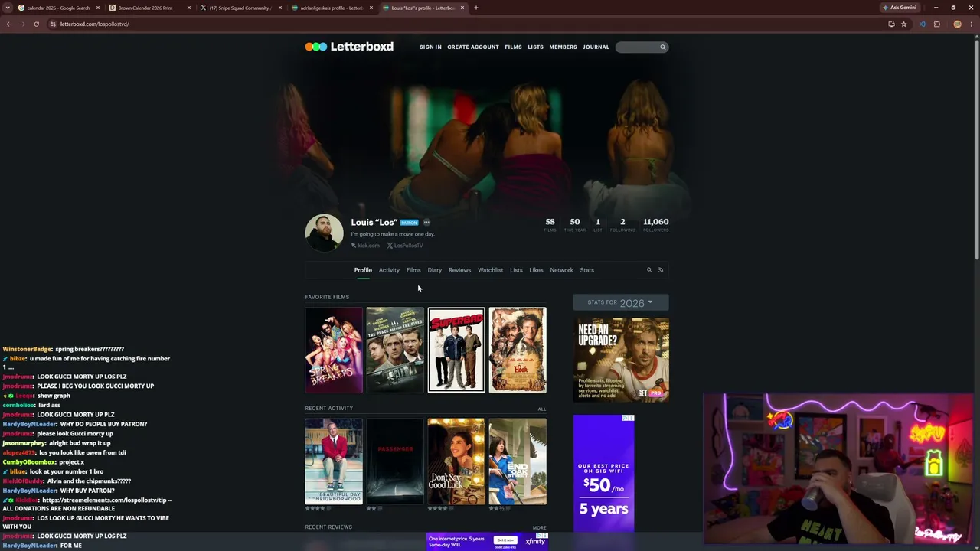Viewport: 980px width, 551px height.
Task: Expand the Stats for 2026 dropdown
Action: 621,302
